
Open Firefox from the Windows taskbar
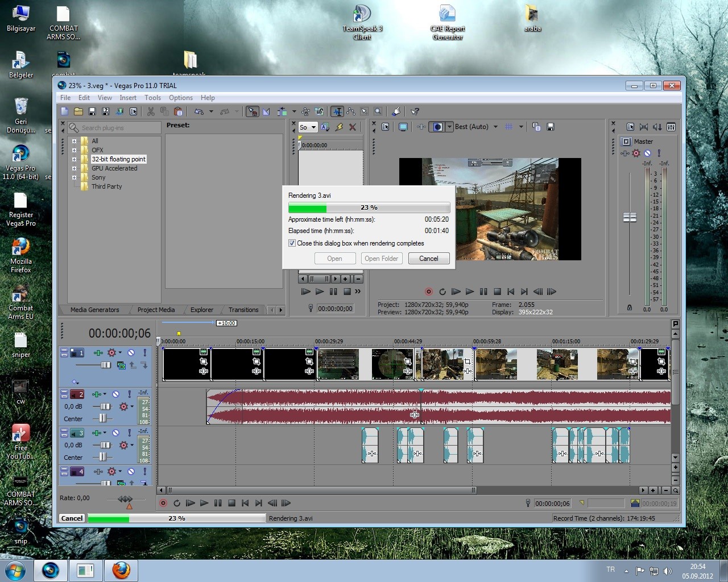(x=121, y=570)
